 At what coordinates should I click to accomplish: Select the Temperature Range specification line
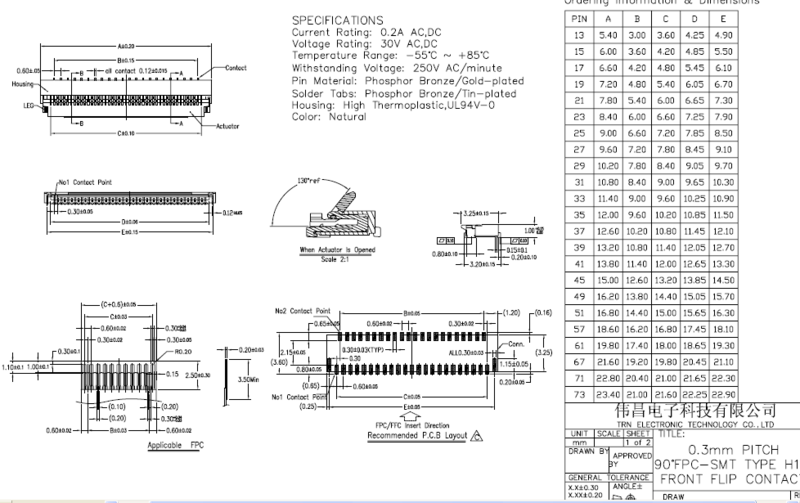pyautogui.click(x=390, y=56)
